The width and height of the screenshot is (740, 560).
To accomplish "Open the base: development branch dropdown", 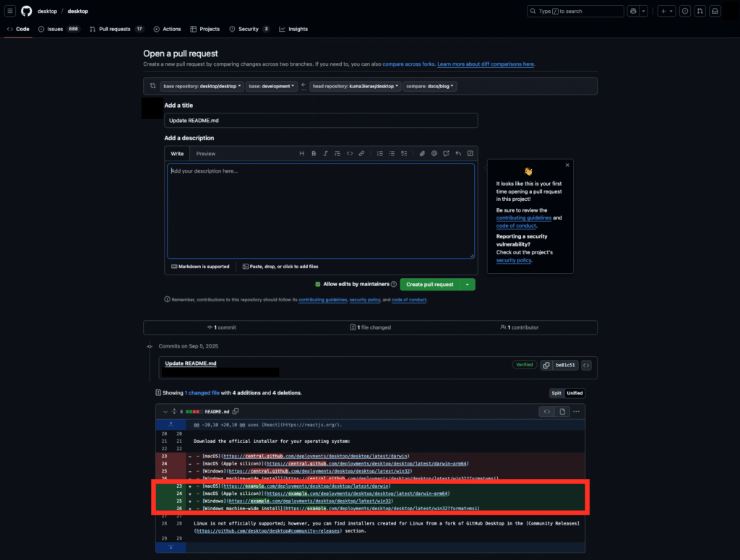I will (x=272, y=86).
